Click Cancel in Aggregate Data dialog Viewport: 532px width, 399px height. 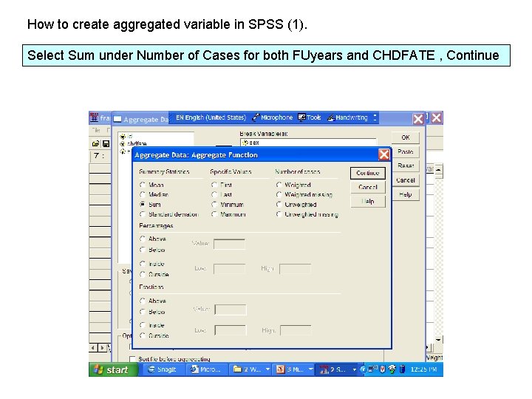click(406, 180)
